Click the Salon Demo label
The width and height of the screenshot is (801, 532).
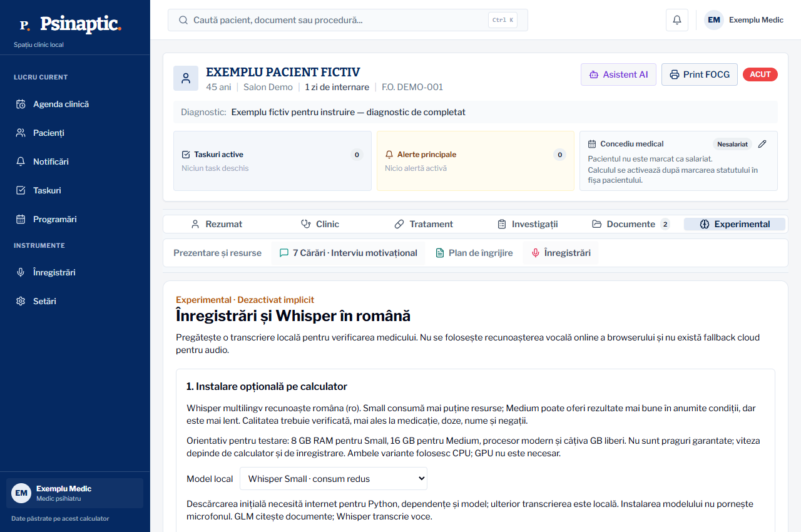(x=268, y=87)
